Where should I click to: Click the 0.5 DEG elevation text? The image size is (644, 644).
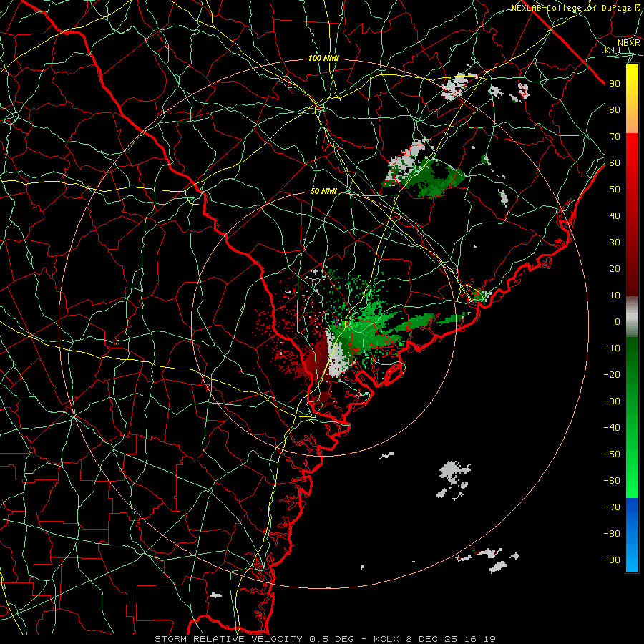[331, 639]
